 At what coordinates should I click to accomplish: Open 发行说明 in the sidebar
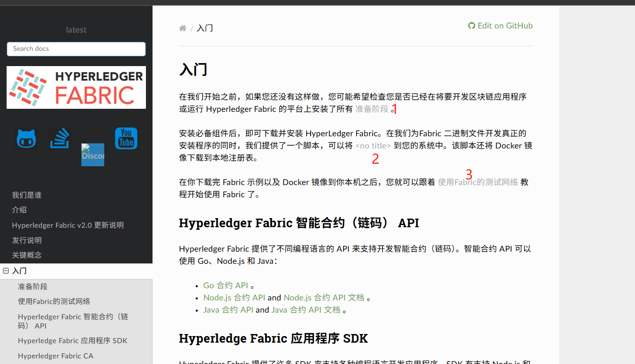[x=27, y=240]
